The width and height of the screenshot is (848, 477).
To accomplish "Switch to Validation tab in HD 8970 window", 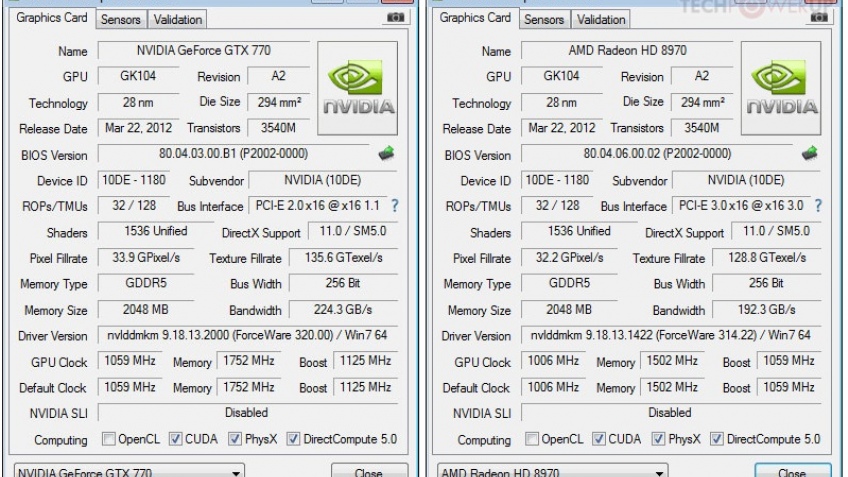I will click(x=601, y=19).
